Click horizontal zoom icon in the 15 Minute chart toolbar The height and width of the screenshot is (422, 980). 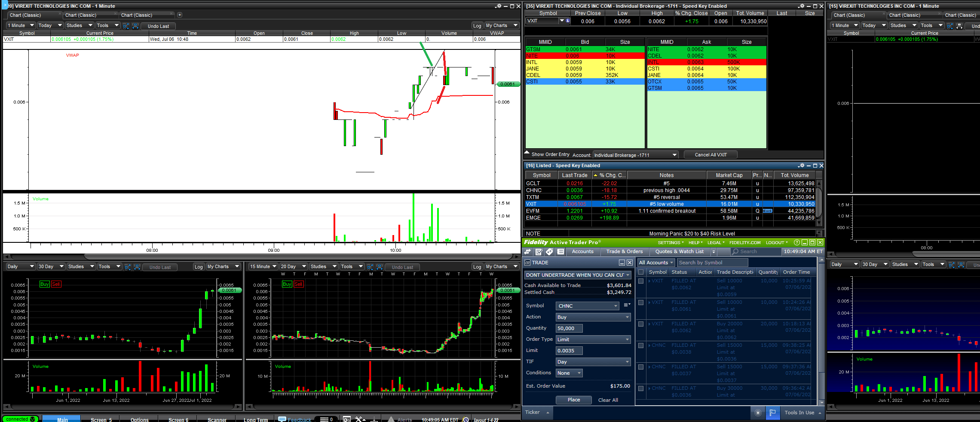(380, 267)
